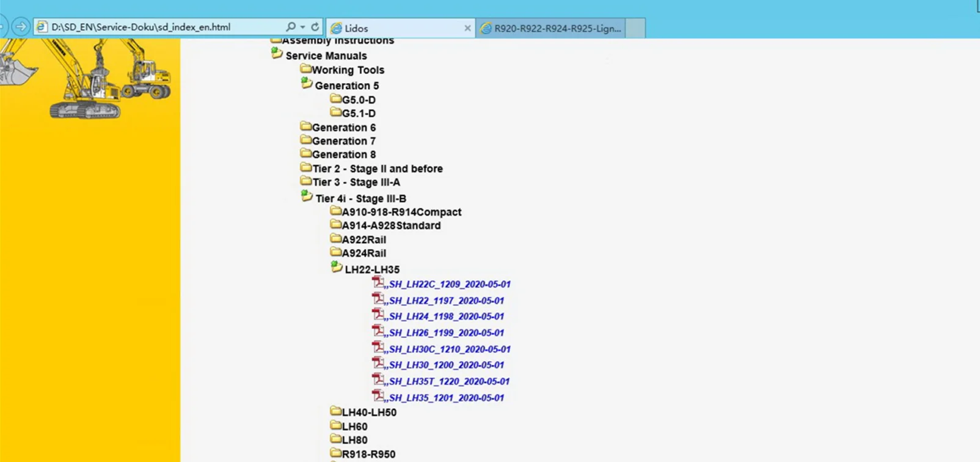The height and width of the screenshot is (462, 980).
Task: Open PDF icon for SH_LH22C_1209_2020-05-01
Action: click(378, 282)
